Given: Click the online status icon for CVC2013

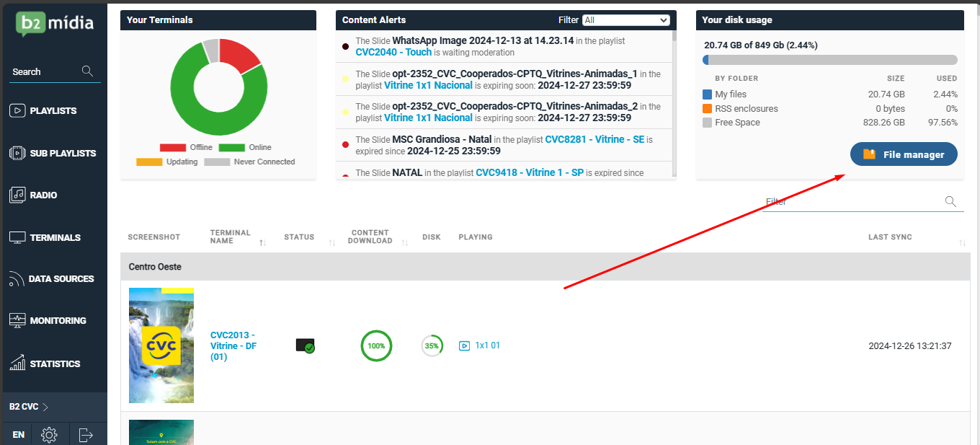Looking at the screenshot, I should point(306,345).
